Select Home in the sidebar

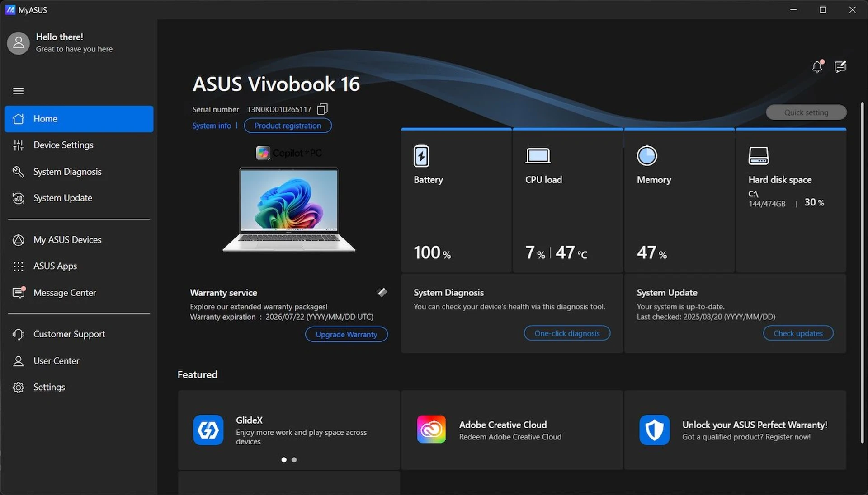[79, 119]
